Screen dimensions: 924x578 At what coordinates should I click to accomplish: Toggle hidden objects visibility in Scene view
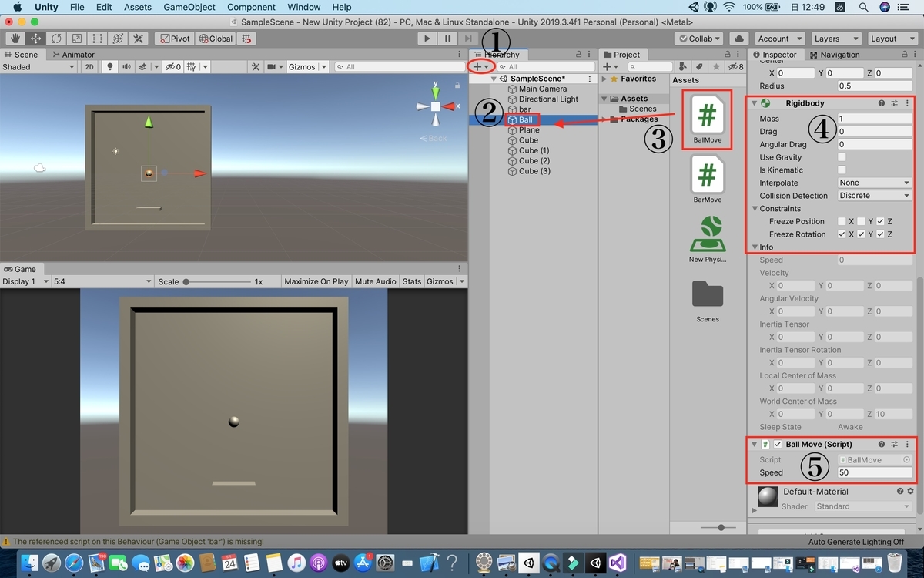pyautogui.click(x=173, y=67)
